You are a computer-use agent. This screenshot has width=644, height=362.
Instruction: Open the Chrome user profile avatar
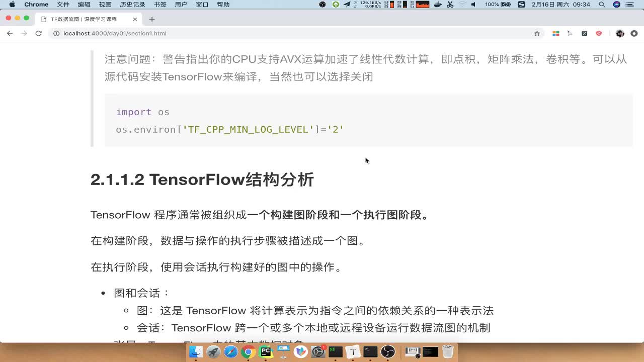(x=620, y=33)
